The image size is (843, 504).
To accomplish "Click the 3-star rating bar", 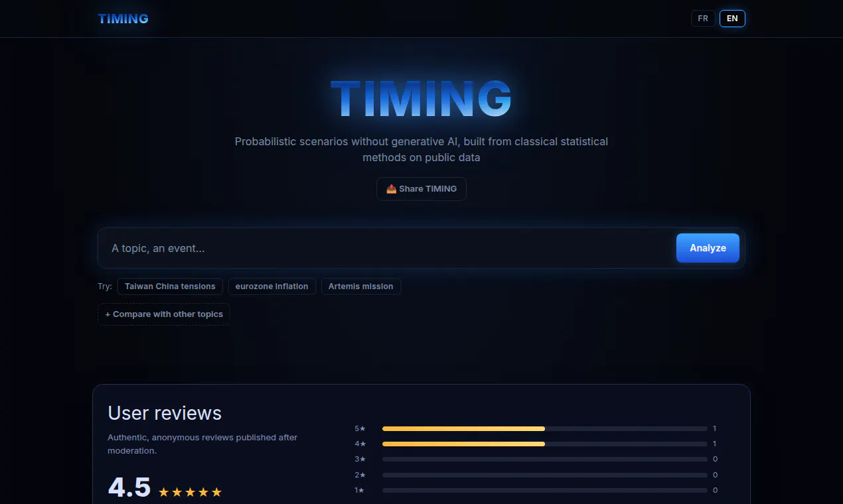I will (x=545, y=459).
